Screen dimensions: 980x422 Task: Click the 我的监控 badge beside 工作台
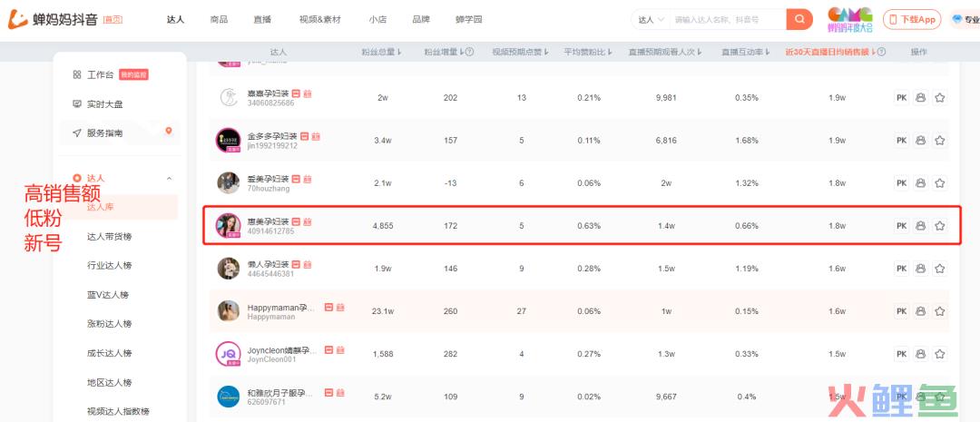click(x=133, y=74)
